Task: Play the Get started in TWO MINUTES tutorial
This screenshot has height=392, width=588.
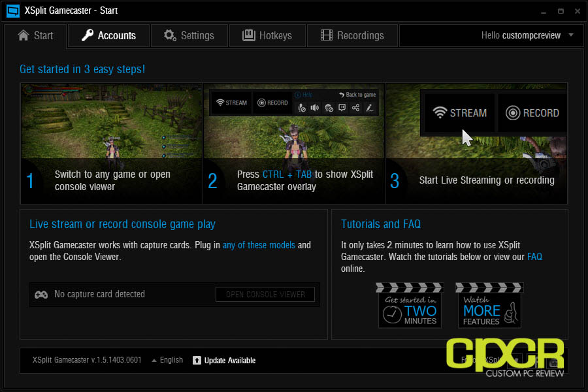Action: tap(410, 305)
